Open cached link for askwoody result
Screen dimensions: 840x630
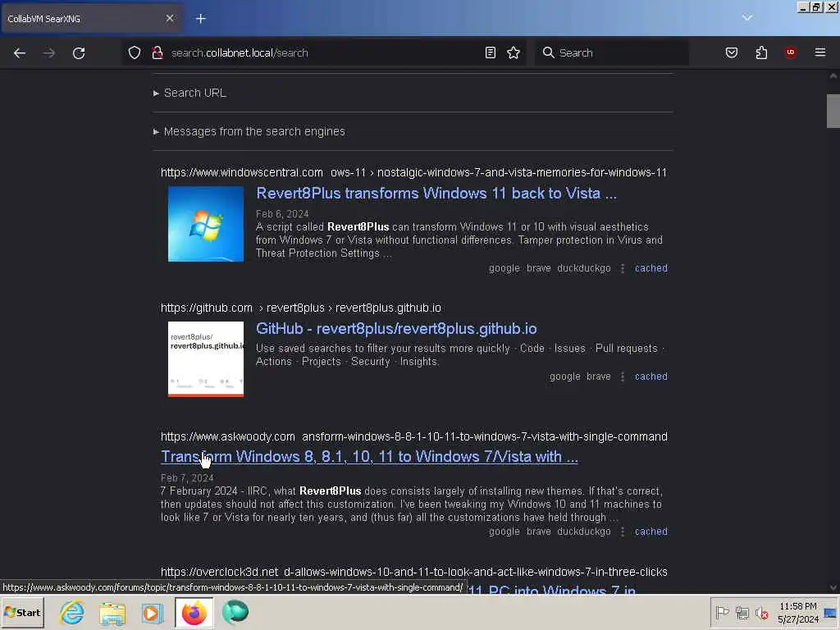[x=651, y=532]
